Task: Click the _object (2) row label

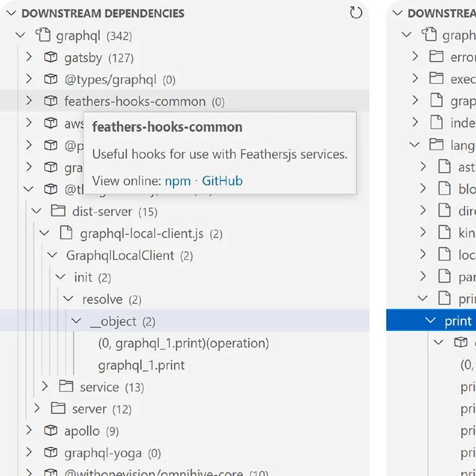Action: (x=123, y=321)
